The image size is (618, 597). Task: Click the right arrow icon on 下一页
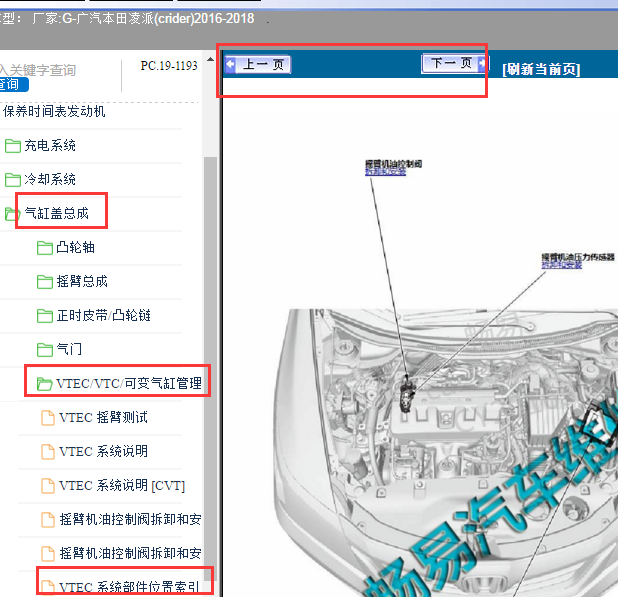coord(482,63)
